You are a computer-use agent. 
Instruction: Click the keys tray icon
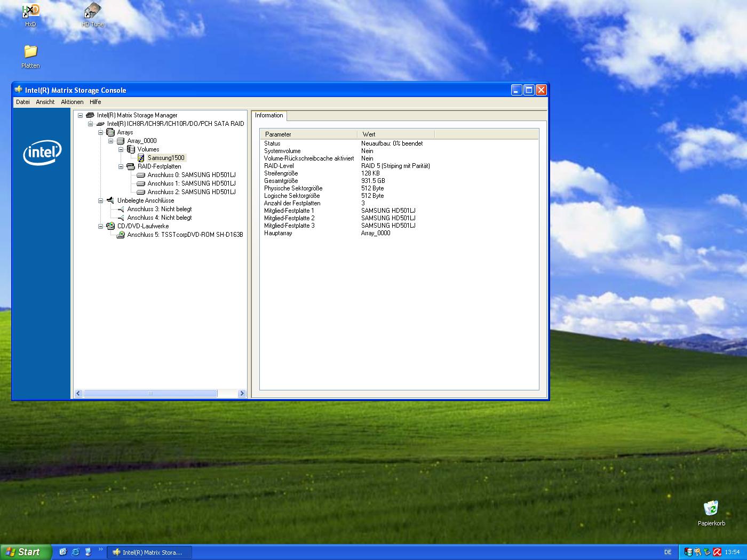698,552
